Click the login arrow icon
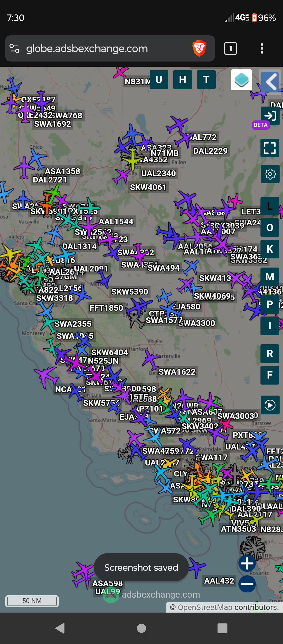 [x=270, y=115]
